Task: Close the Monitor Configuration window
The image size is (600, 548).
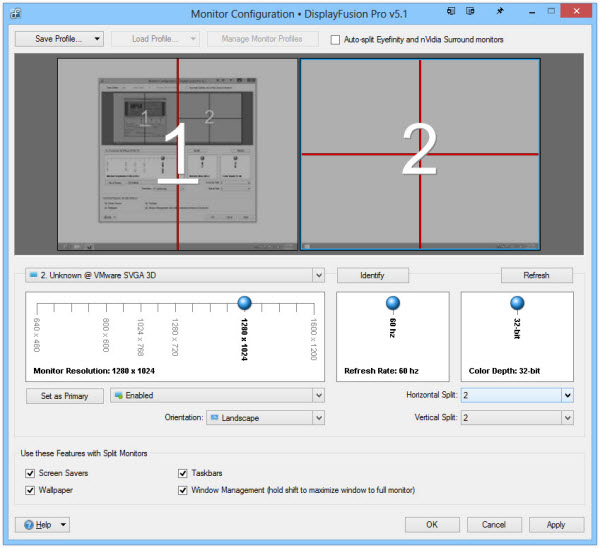Action: pos(576,11)
